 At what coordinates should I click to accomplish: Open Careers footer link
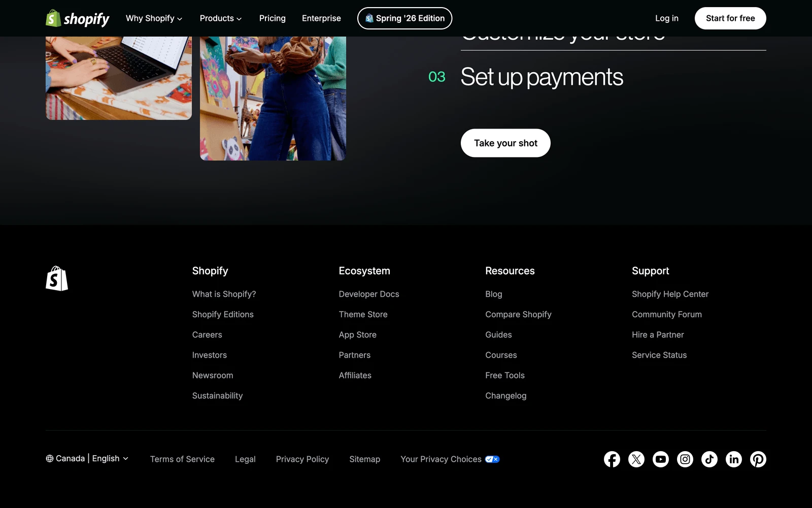(x=207, y=335)
